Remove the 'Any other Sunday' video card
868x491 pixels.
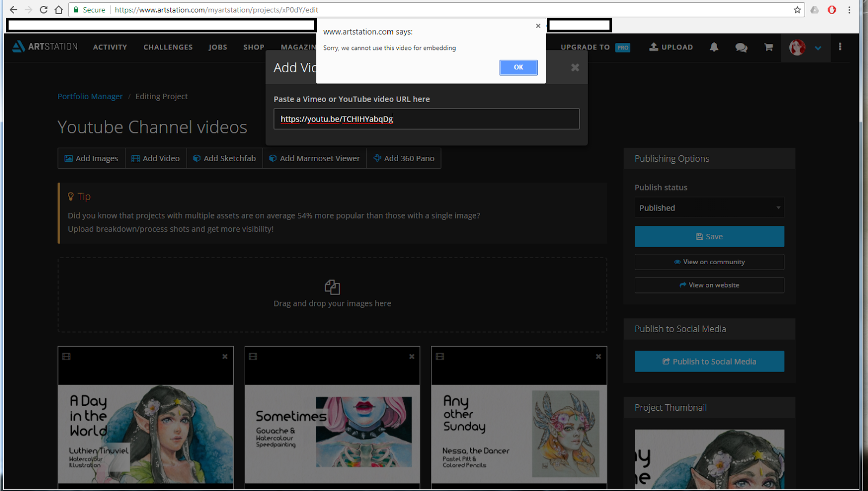[598, 356]
